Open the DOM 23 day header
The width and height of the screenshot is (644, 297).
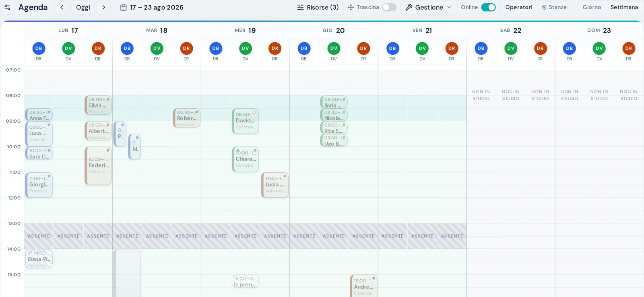(x=599, y=31)
